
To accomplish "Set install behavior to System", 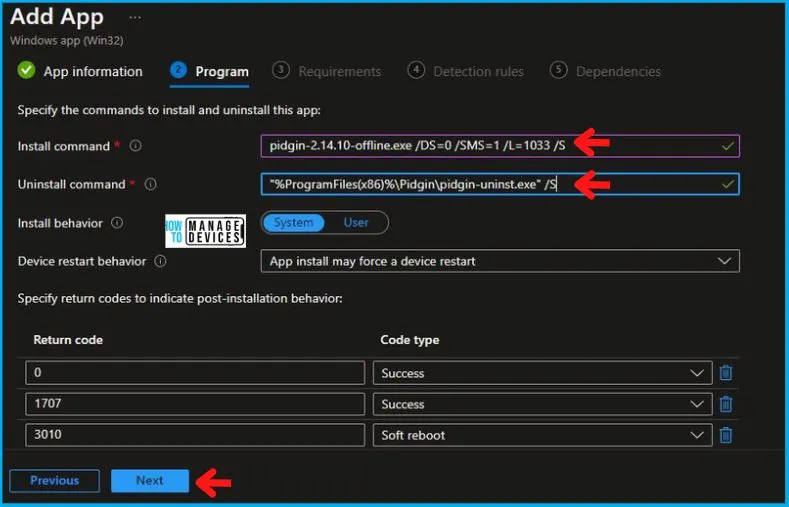I will pyautogui.click(x=293, y=222).
